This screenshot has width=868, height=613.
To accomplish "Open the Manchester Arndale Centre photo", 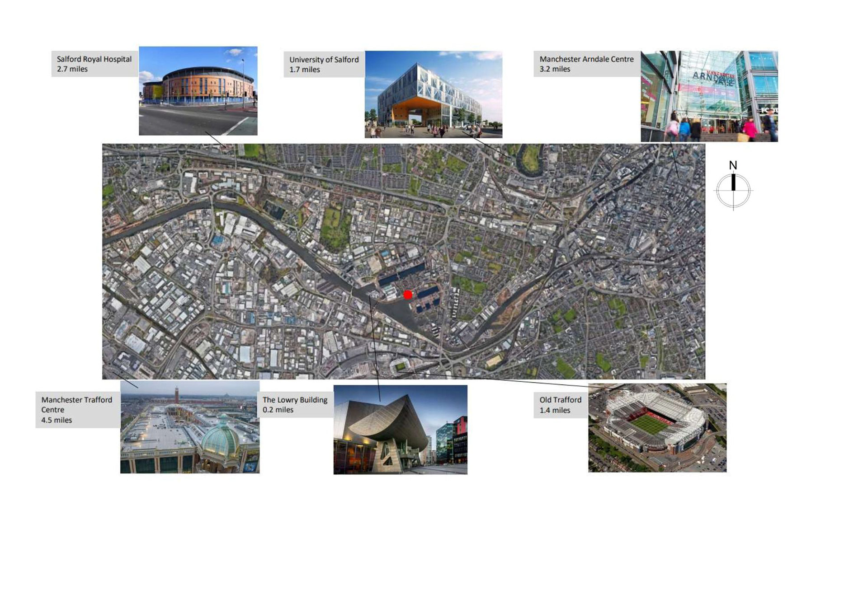I will (709, 96).
